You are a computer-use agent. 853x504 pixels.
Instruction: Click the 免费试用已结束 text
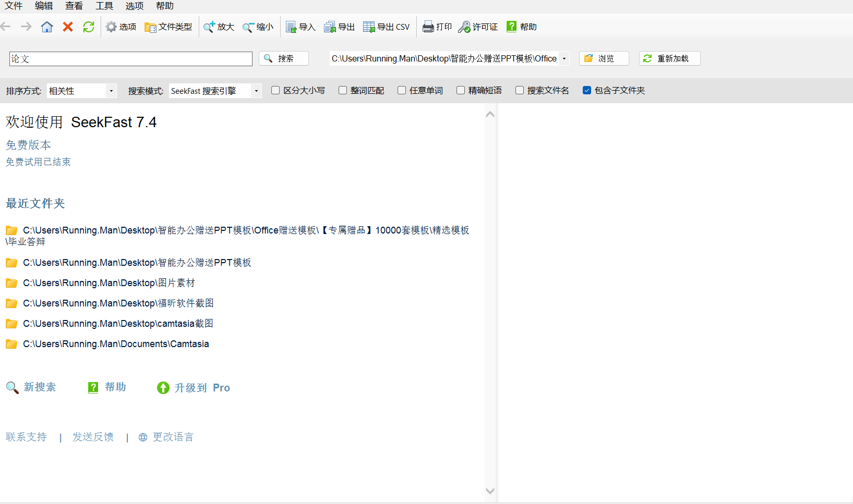(x=38, y=162)
